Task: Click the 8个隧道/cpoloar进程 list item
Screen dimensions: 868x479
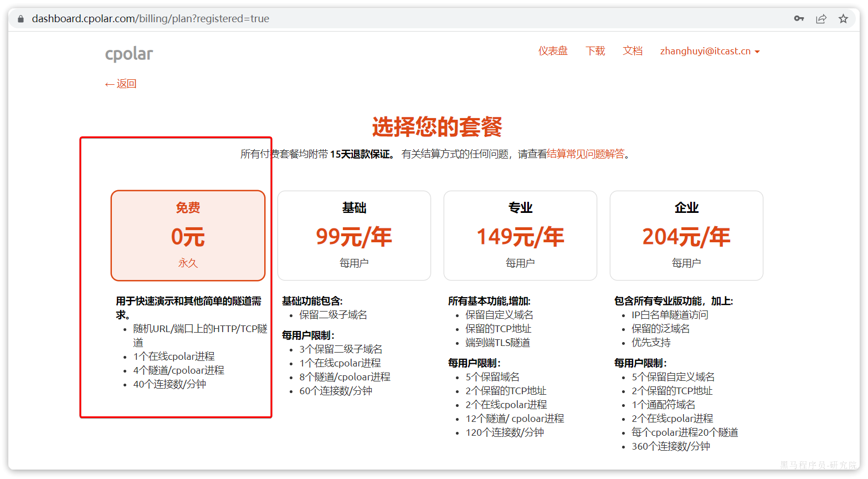Action: coord(345,377)
